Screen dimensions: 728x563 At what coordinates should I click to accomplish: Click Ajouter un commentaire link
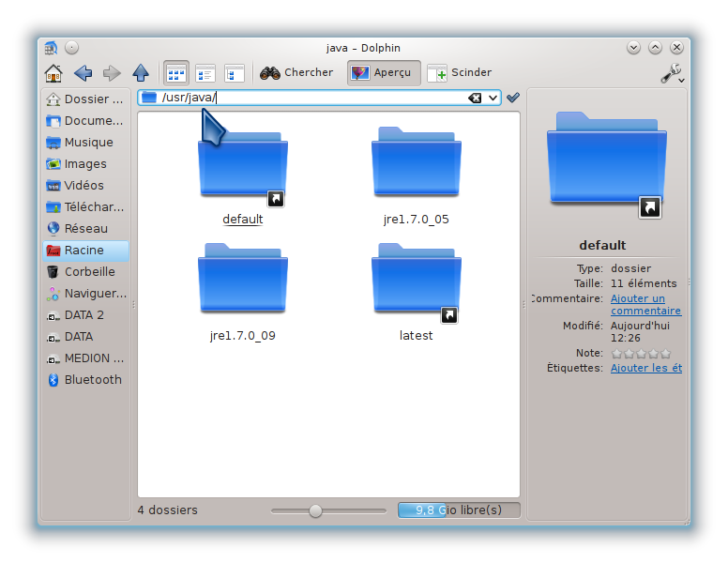coord(645,304)
